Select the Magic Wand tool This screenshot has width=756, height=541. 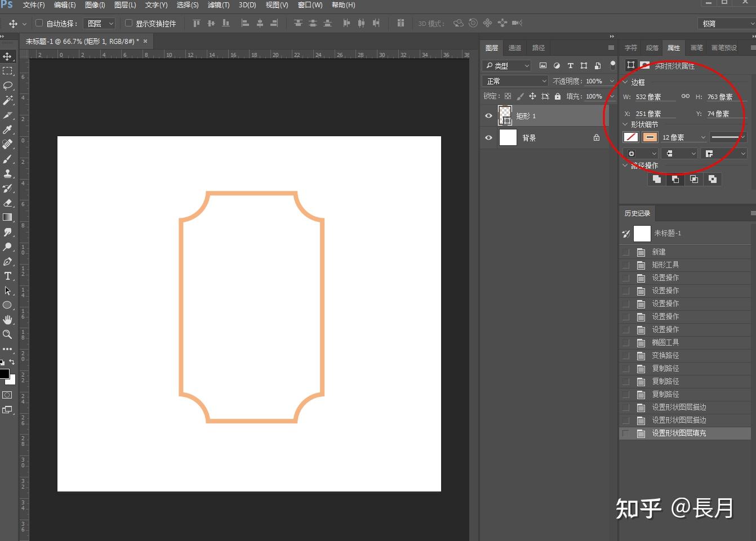8,100
